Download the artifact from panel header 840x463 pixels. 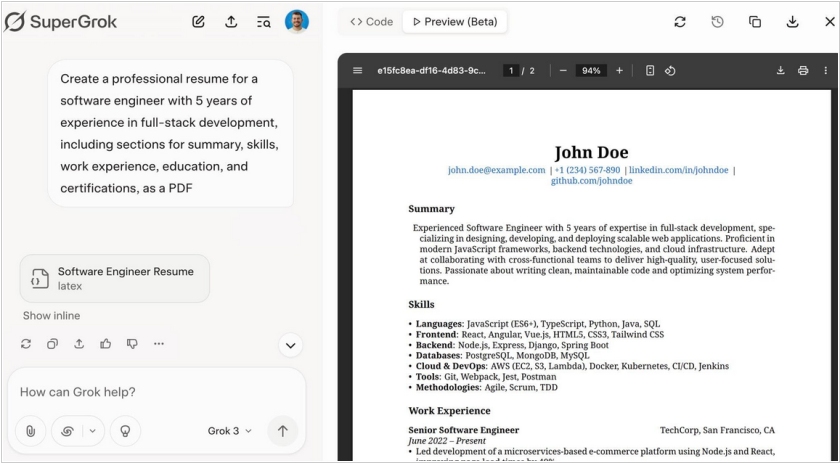[792, 22]
